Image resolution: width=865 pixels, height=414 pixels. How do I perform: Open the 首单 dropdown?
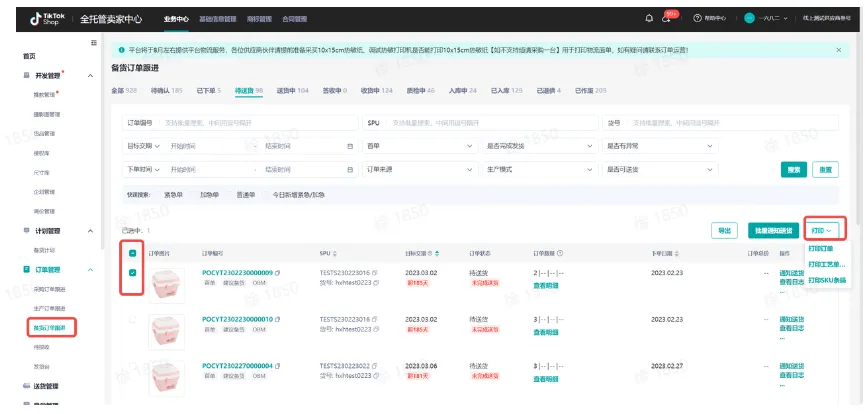[420, 146]
